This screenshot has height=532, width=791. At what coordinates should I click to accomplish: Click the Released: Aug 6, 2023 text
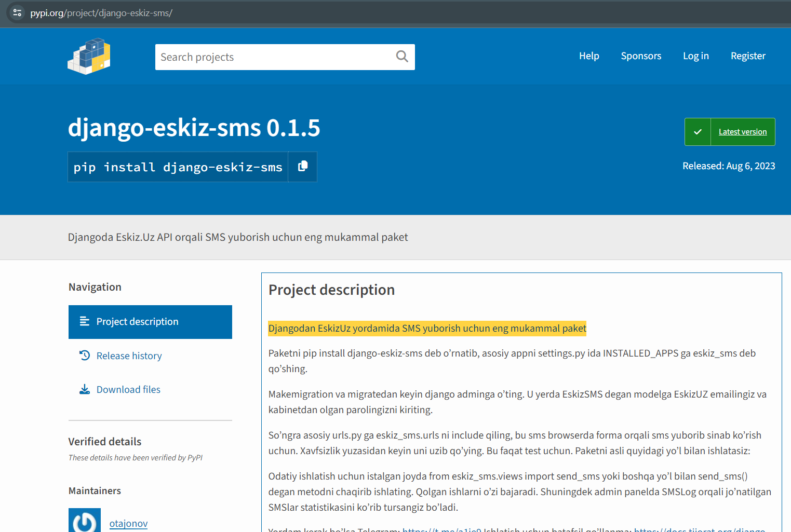pos(729,166)
